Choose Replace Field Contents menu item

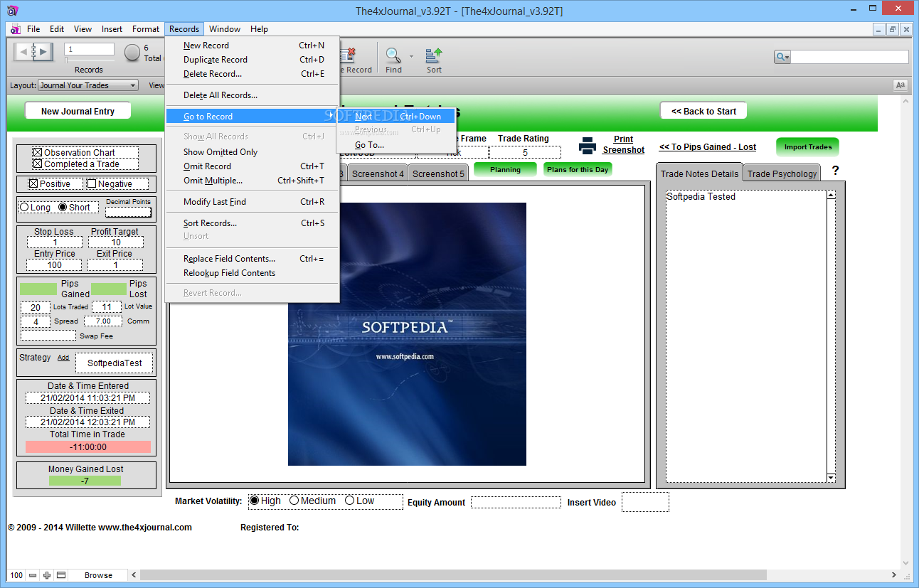click(252, 259)
